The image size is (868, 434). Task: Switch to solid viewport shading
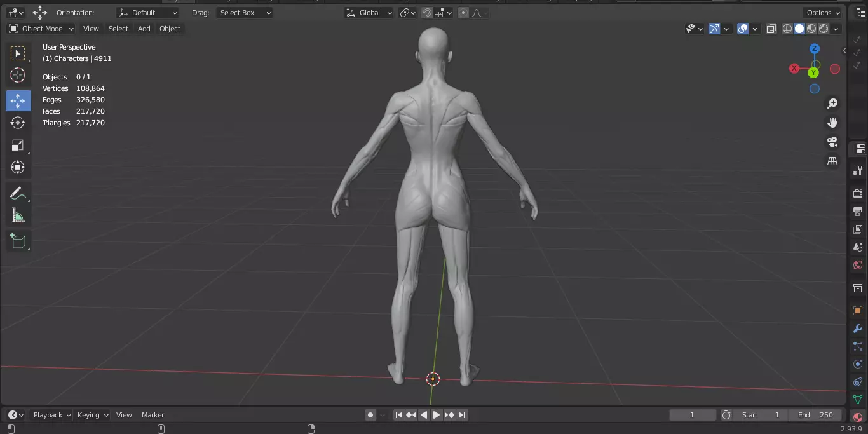point(799,29)
